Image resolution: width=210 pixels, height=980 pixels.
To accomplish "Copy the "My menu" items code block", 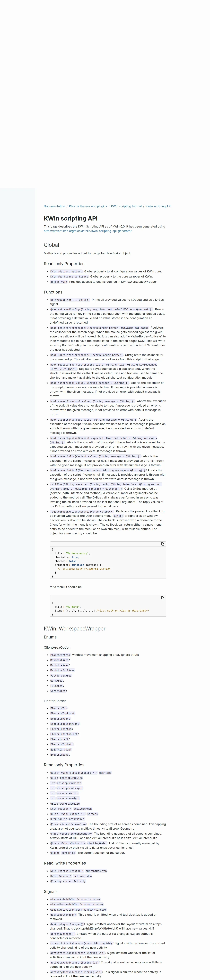I will (163, 598).
